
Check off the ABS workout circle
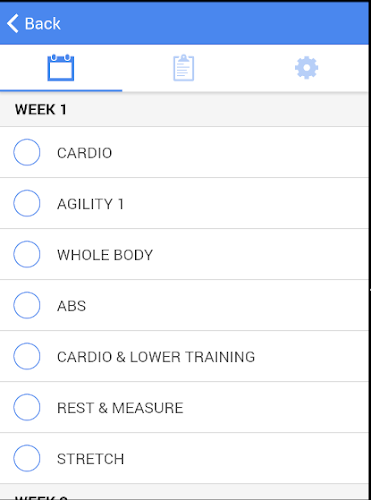pyautogui.click(x=27, y=305)
